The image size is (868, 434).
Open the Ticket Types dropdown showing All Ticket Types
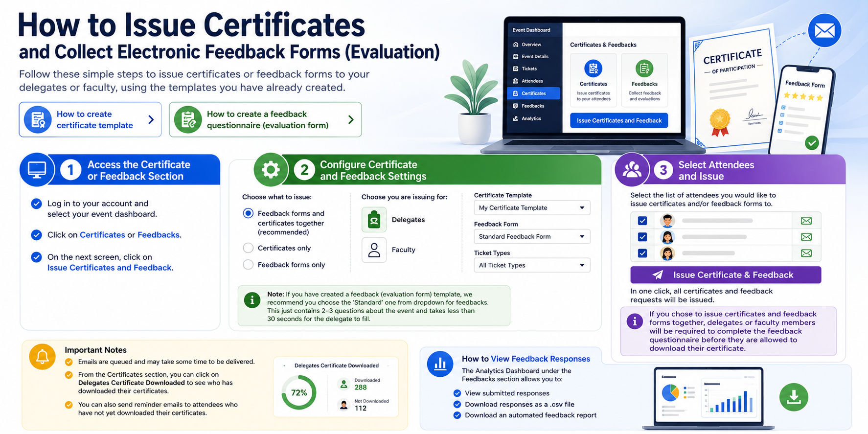coord(532,265)
